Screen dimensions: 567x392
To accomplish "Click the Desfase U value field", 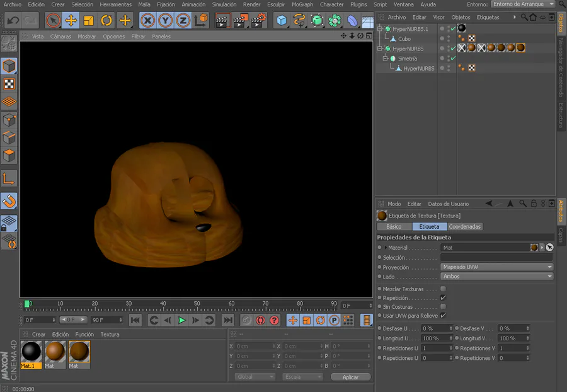I will tap(435, 328).
